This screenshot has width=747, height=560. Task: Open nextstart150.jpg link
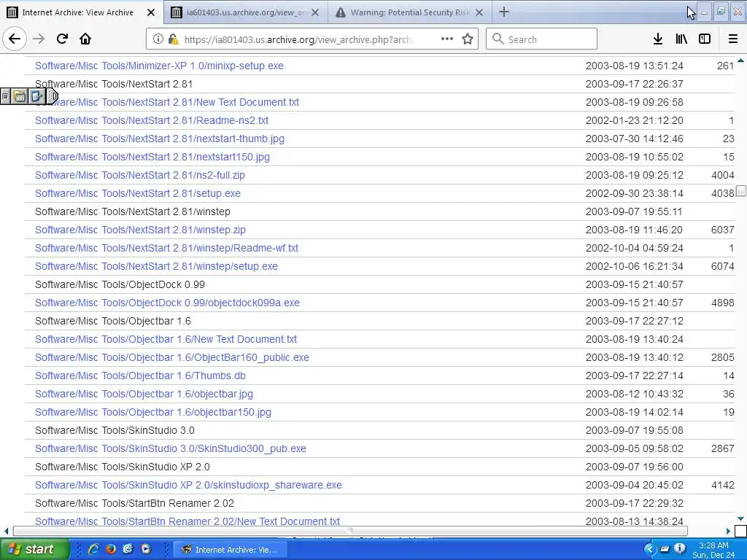coord(152,157)
